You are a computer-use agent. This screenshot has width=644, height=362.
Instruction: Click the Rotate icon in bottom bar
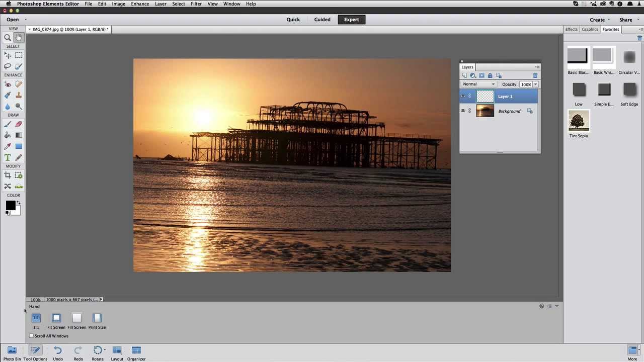point(98,353)
